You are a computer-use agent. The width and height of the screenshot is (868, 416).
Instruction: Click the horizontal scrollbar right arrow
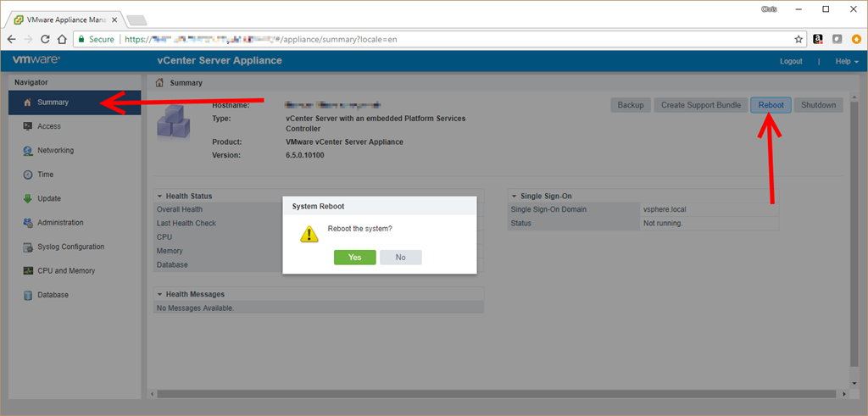pyautogui.click(x=844, y=394)
